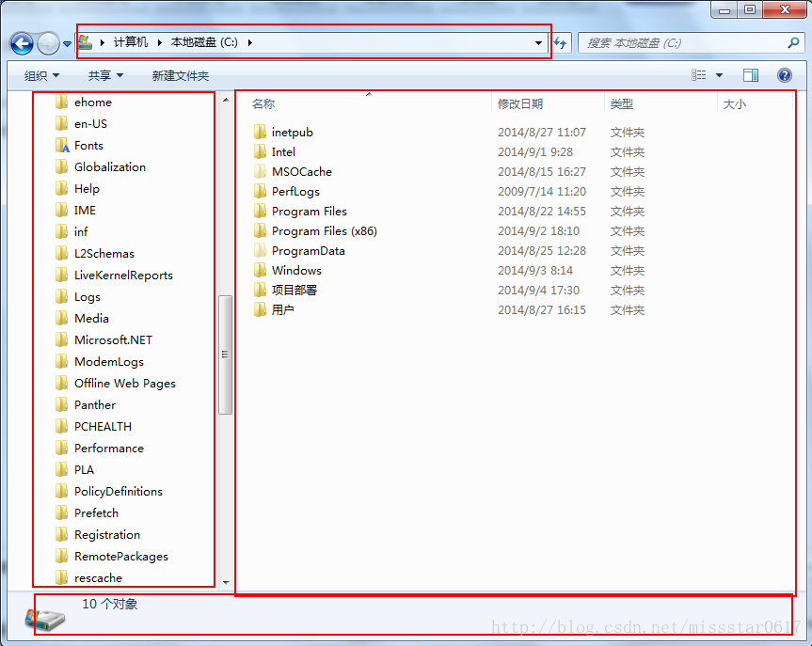This screenshot has height=646, width=812.
Task: Click the magnifier search icon
Action: (793, 43)
